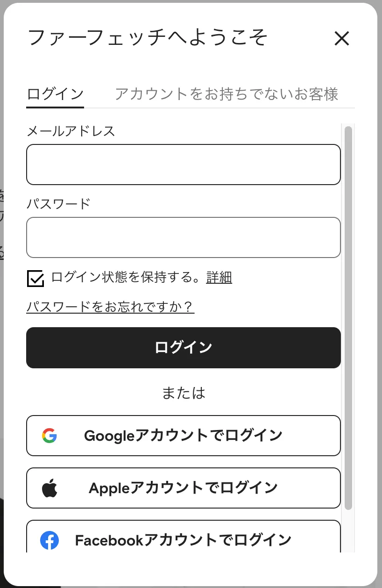Click the Facebook logo icon
This screenshot has height=588, width=382.
click(49, 540)
